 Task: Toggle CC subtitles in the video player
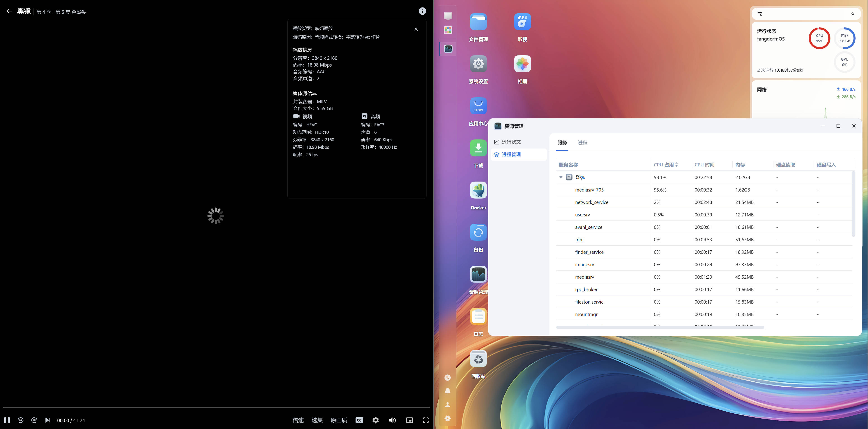point(359,420)
